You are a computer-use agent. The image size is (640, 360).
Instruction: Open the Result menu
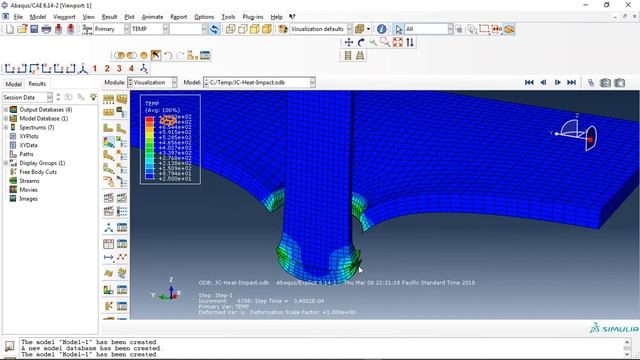[x=109, y=17]
